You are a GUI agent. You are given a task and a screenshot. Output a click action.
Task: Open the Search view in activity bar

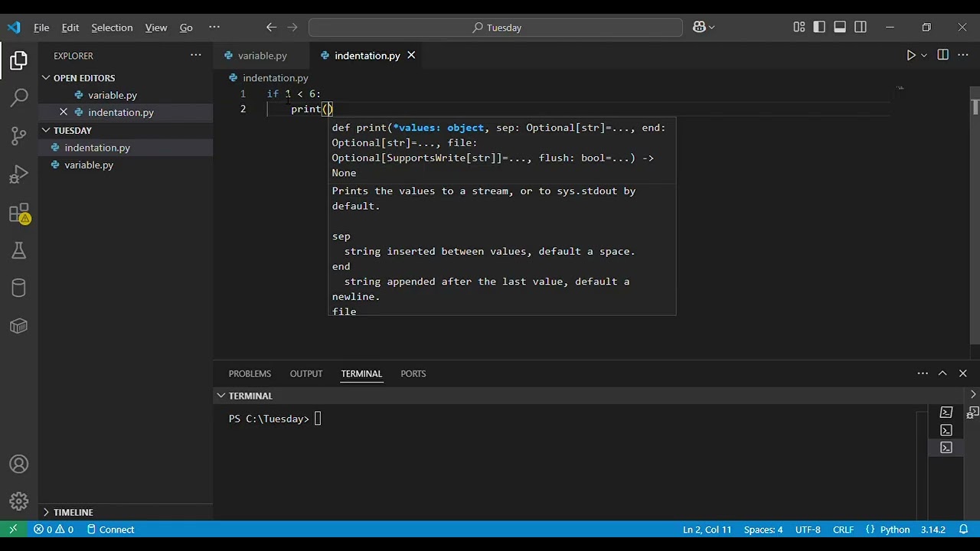pos(19,97)
